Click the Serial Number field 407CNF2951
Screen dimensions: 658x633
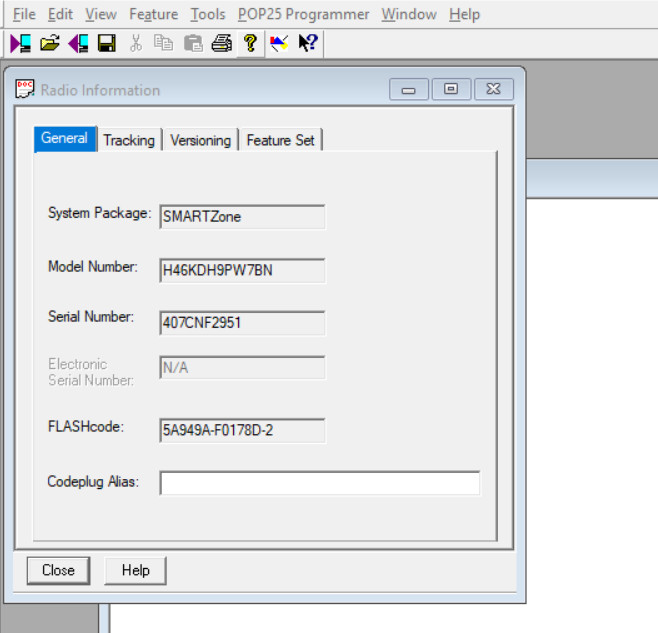point(242,323)
